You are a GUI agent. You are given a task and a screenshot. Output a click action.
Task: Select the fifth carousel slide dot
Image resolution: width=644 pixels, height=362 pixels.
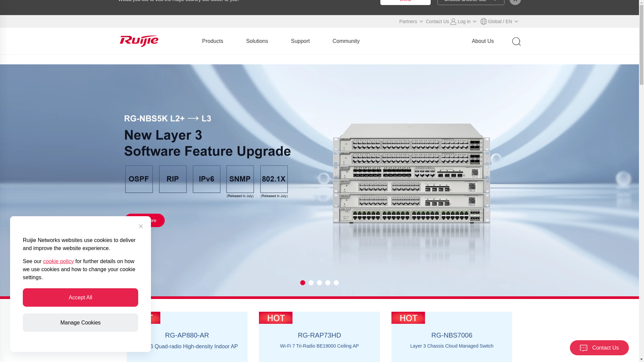pos(336,283)
